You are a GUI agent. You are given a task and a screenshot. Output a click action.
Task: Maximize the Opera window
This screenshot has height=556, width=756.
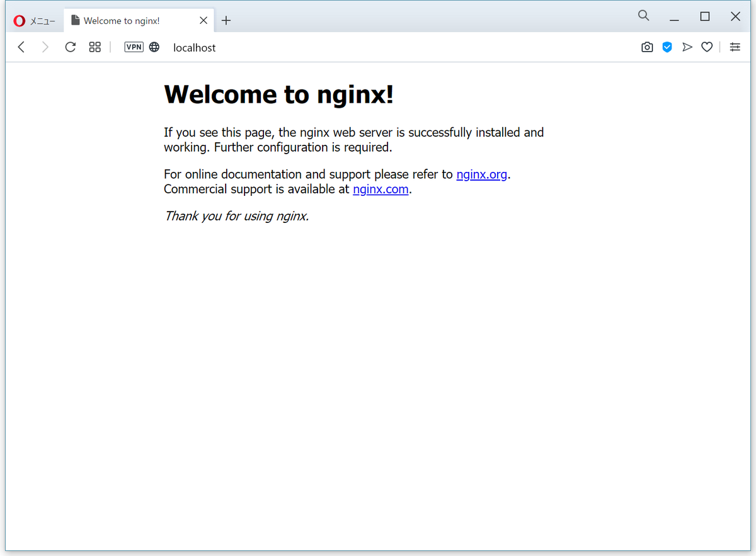tap(705, 17)
